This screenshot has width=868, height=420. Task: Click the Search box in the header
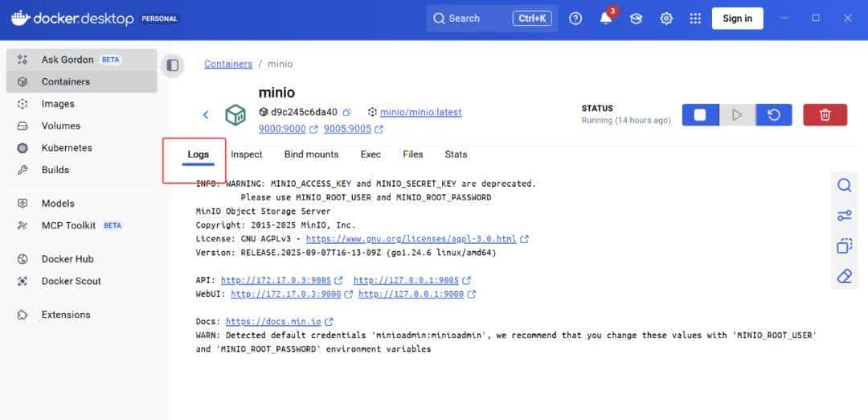pyautogui.click(x=492, y=19)
